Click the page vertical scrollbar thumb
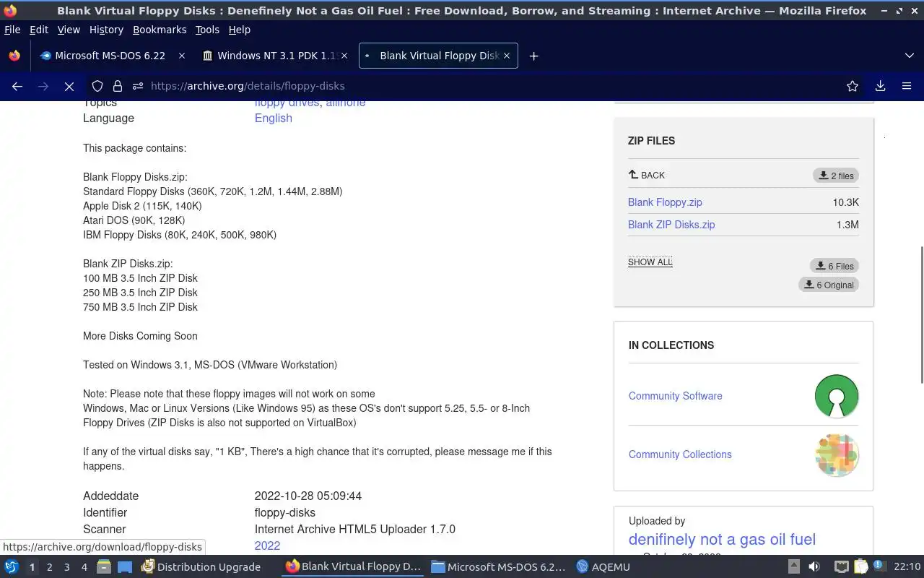The width and height of the screenshot is (924, 578). point(920,315)
